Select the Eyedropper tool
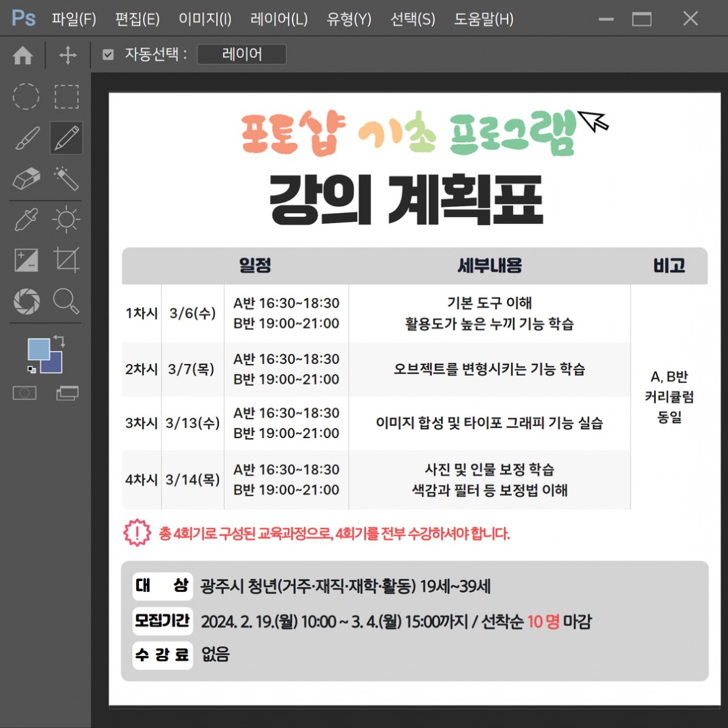This screenshot has width=728, height=728. [x=26, y=219]
